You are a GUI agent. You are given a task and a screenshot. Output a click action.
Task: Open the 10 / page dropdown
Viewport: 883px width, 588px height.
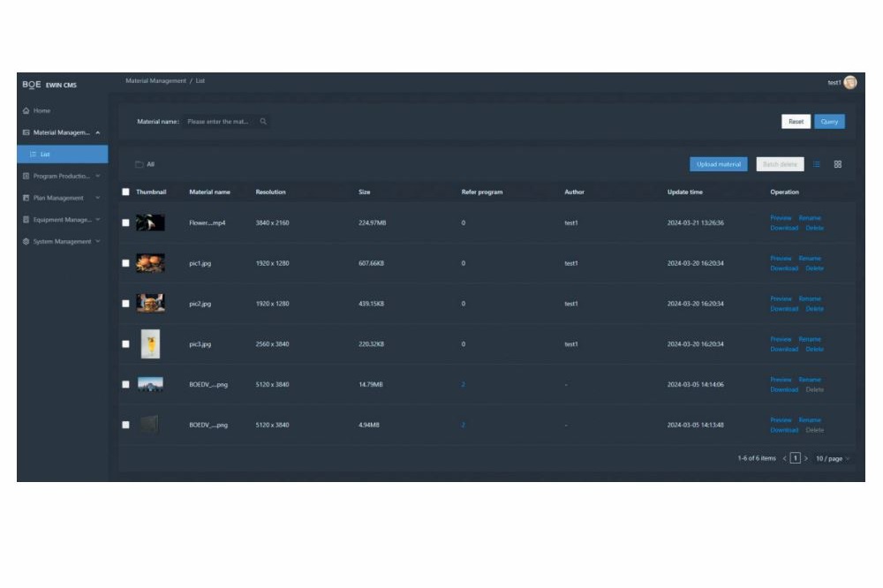tap(833, 459)
